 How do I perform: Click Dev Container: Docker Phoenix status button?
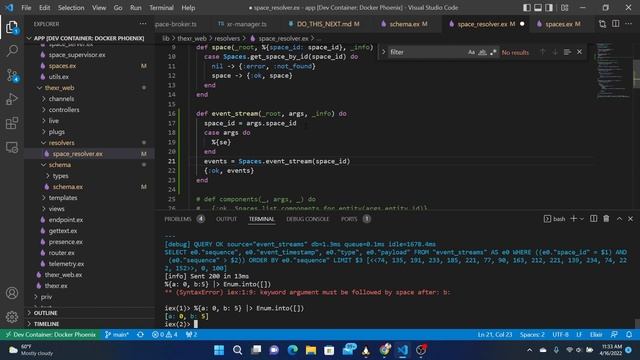point(50,335)
